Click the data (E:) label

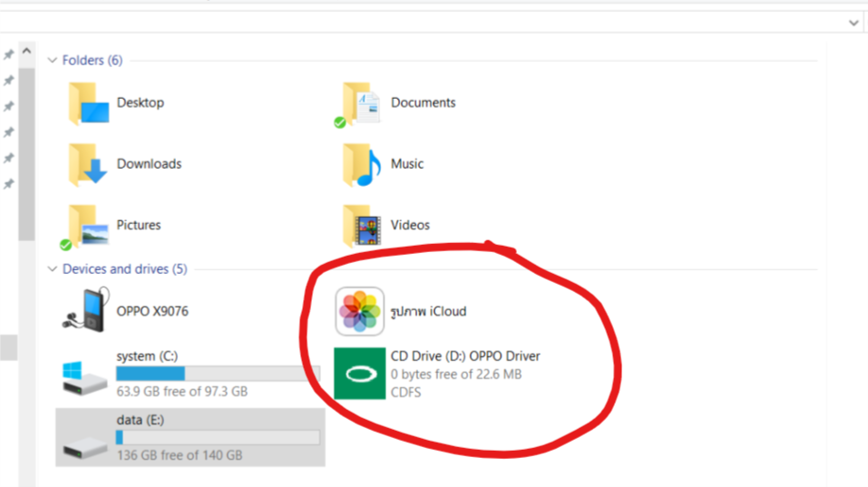[140, 420]
